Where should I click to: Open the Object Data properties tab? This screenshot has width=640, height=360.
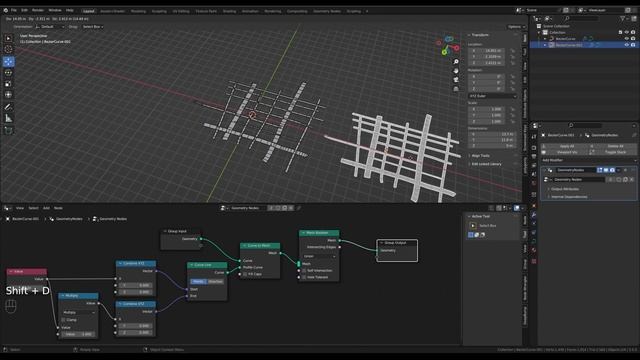coord(534,241)
